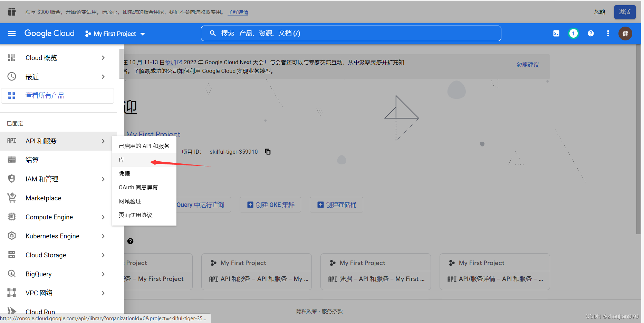This screenshot has height=323, width=644.
Task: Click the Kubernetes Engine hexagon icon
Action: click(12, 236)
